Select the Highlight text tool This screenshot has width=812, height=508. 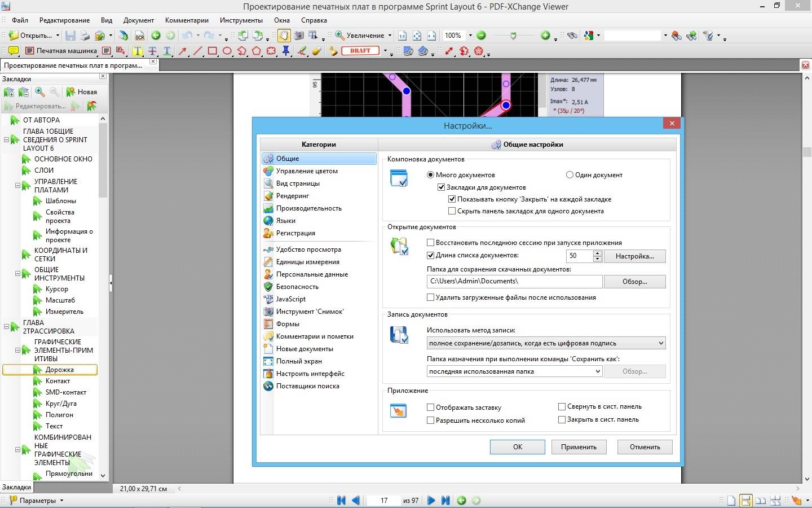click(x=137, y=51)
